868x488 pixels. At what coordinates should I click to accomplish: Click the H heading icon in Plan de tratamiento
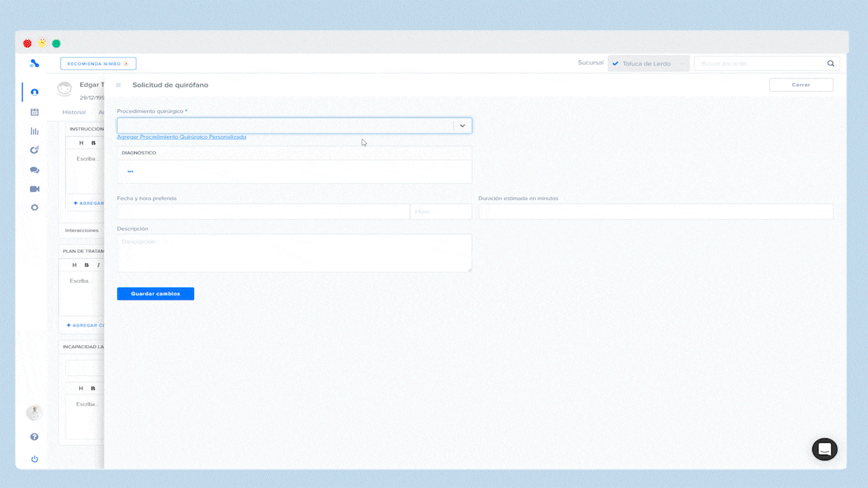tap(75, 265)
